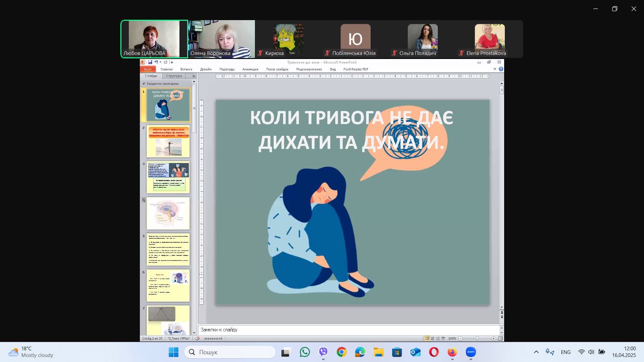The width and height of the screenshot is (644, 362).
Task: Start the slideshow from the status bar icon
Action: pos(443,339)
